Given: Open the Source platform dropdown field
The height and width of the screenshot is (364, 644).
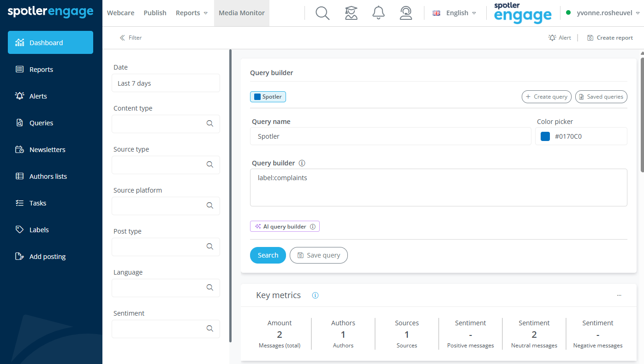Looking at the screenshot, I should coord(166,206).
